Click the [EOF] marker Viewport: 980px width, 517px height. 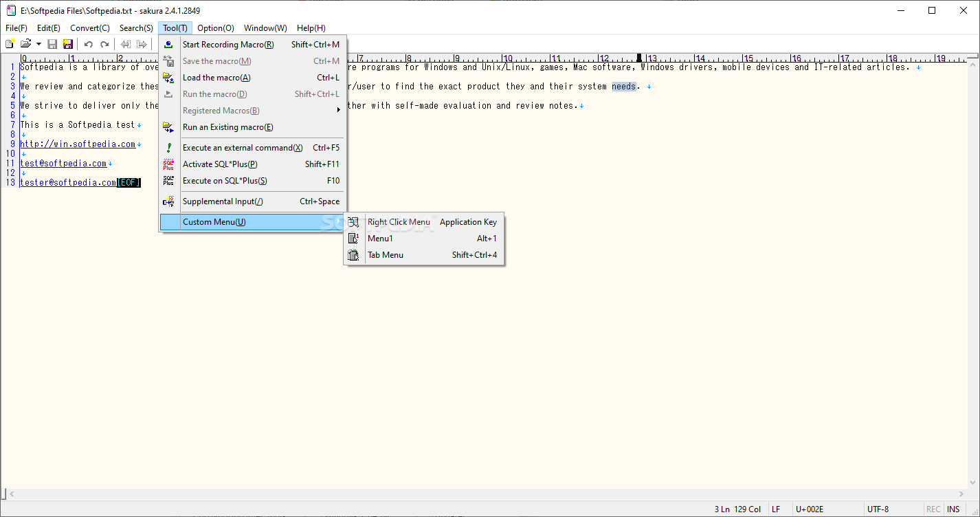coord(129,183)
